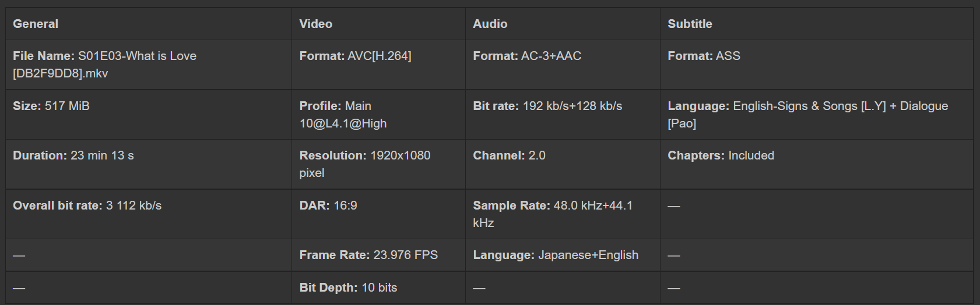Click the subtitle Format ASS cell
This screenshot has width=980, height=305.
(704, 56)
